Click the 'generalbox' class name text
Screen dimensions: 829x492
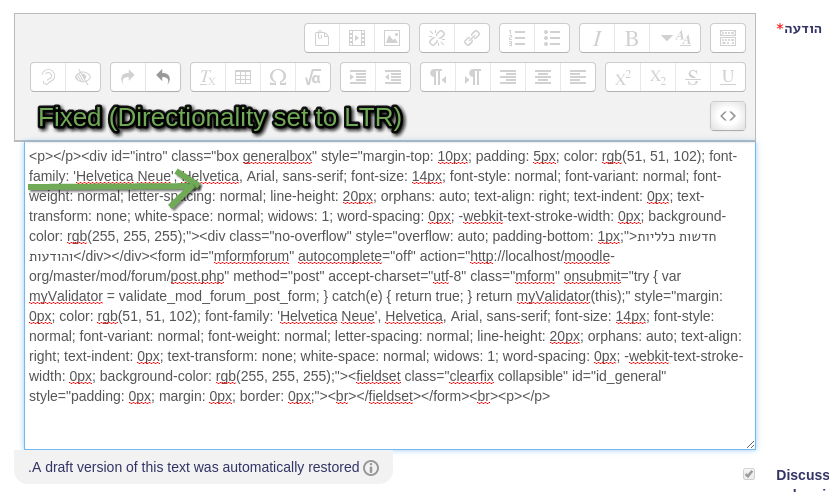(278, 156)
